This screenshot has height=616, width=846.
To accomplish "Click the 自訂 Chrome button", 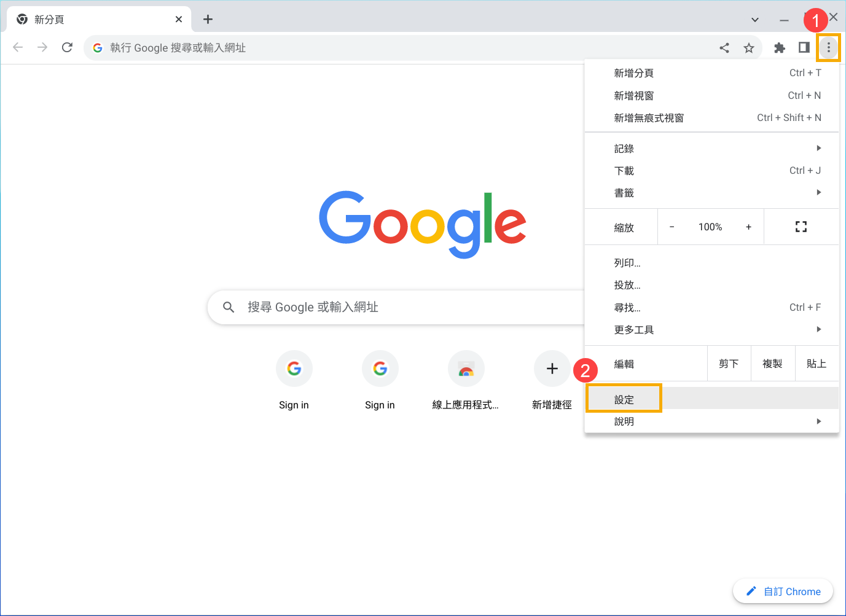I will 783,591.
